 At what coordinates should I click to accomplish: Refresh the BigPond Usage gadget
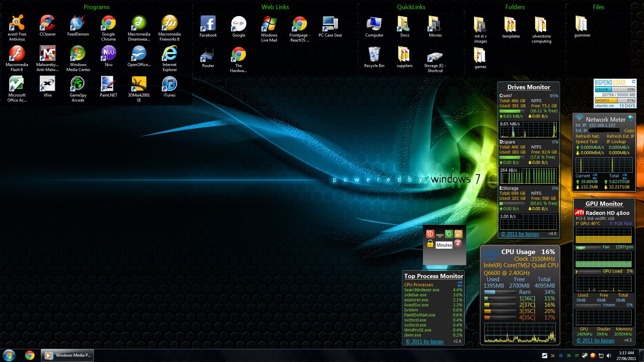[633, 81]
